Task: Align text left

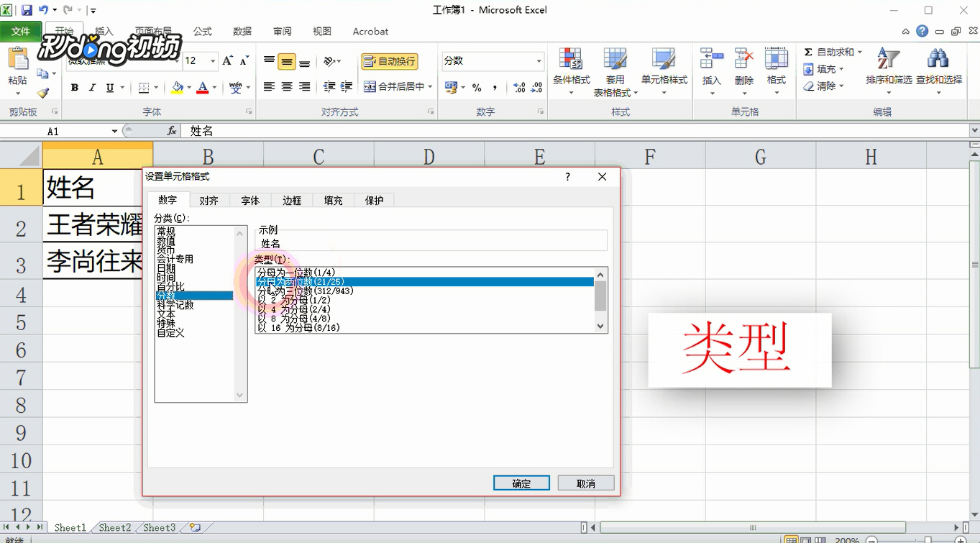Action: coord(270,87)
